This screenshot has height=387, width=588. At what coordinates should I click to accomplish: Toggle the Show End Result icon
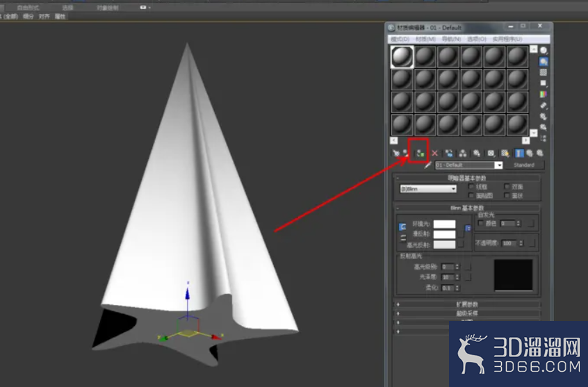click(519, 153)
